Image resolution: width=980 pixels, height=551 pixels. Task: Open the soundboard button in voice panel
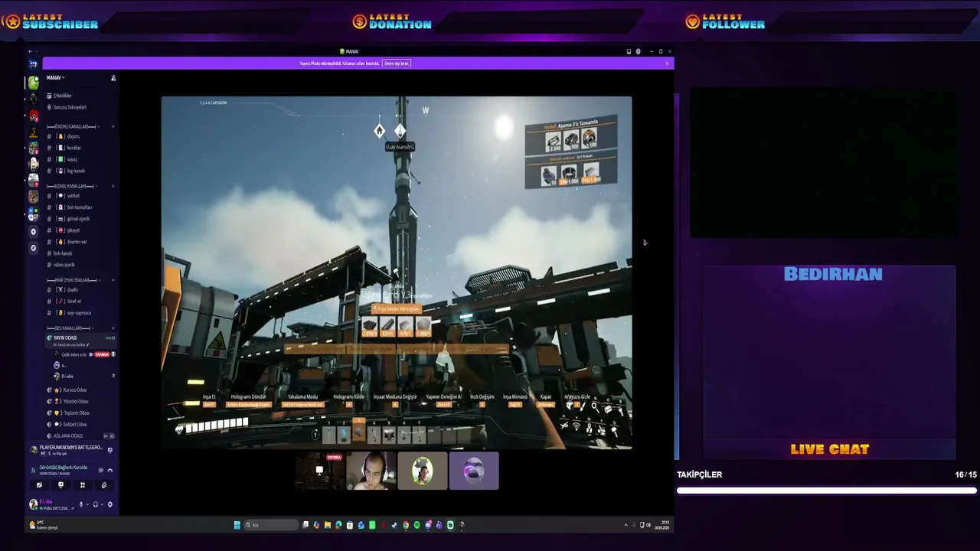tap(103, 484)
